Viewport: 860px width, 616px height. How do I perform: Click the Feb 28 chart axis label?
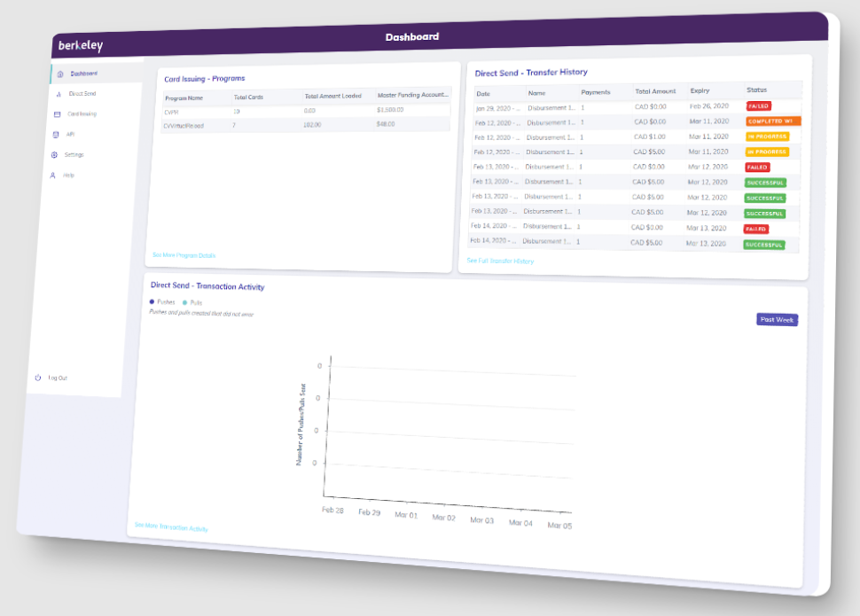pyautogui.click(x=332, y=510)
